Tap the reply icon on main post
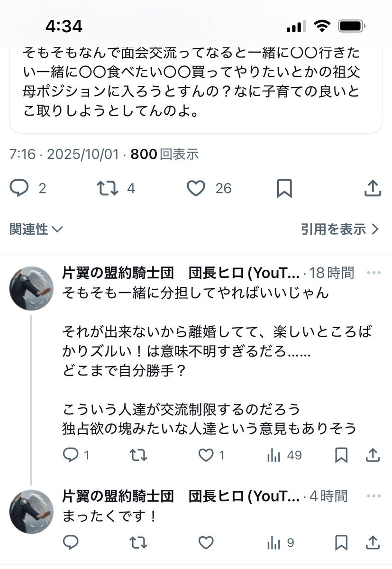392x569 pixels. coord(19,189)
